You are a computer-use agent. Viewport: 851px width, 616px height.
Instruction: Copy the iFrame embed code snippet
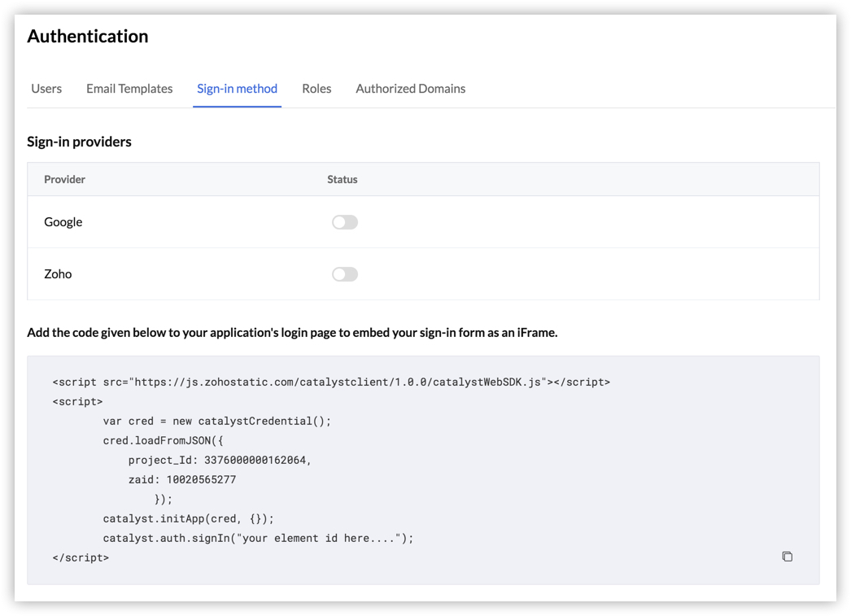click(787, 557)
